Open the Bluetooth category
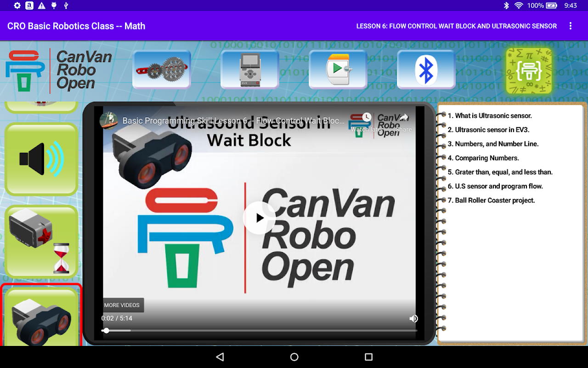The image size is (588, 368). pyautogui.click(x=426, y=69)
